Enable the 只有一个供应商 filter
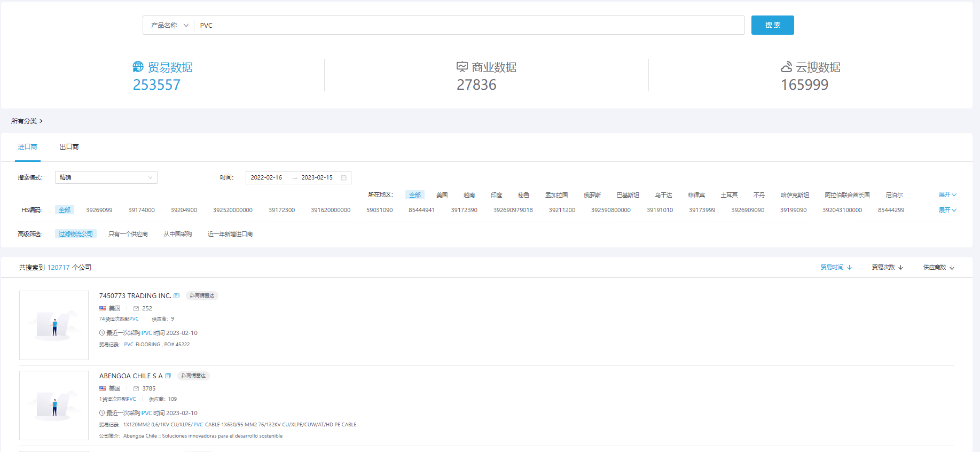 [128, 234]
